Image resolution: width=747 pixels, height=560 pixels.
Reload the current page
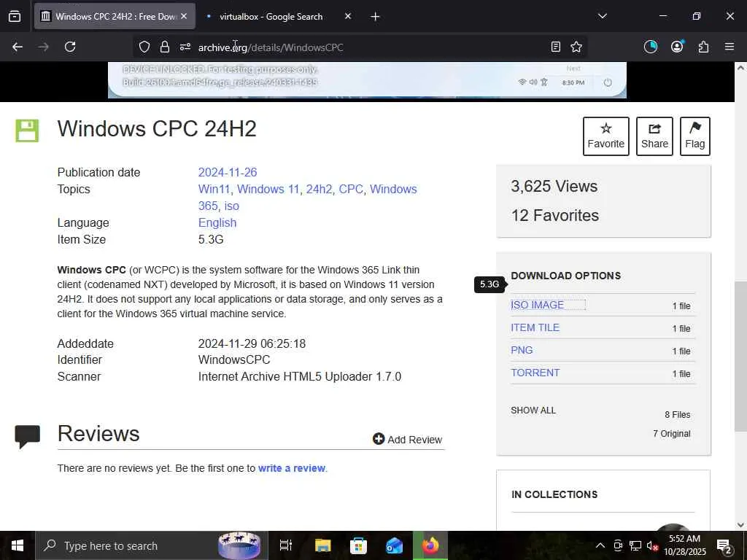[x=70, y=47]
